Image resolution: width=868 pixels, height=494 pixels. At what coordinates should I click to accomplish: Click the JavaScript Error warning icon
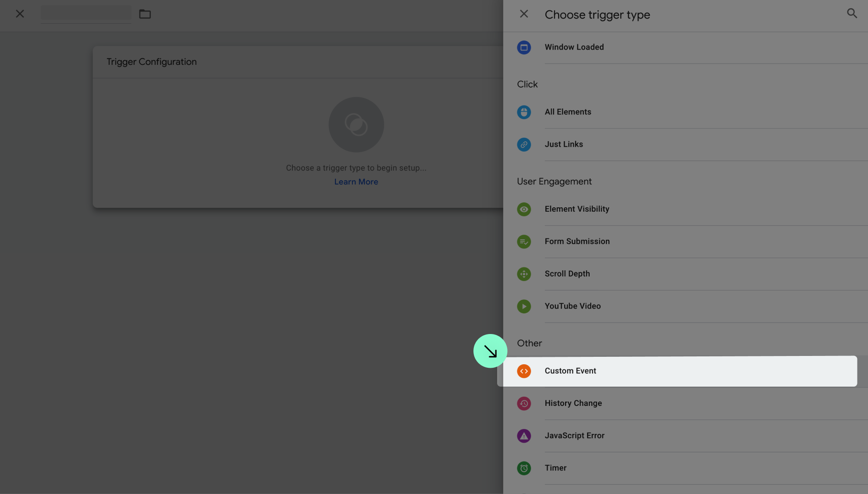524,436
